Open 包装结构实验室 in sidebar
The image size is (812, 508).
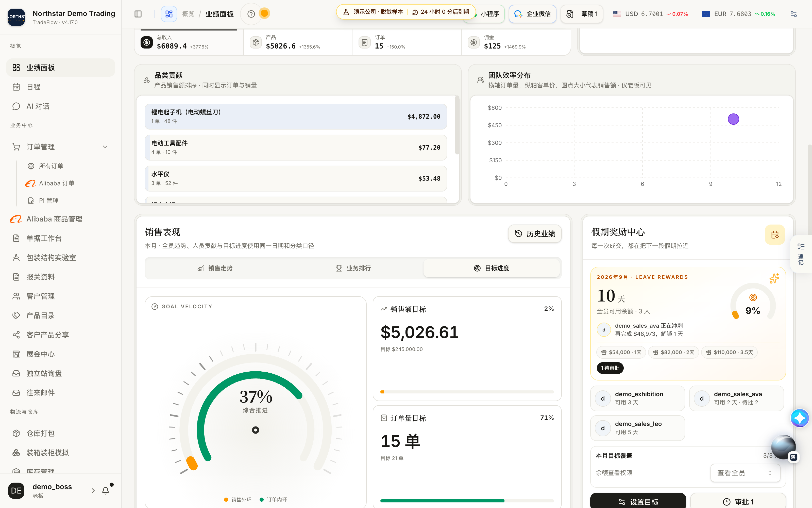pos(60,258)
